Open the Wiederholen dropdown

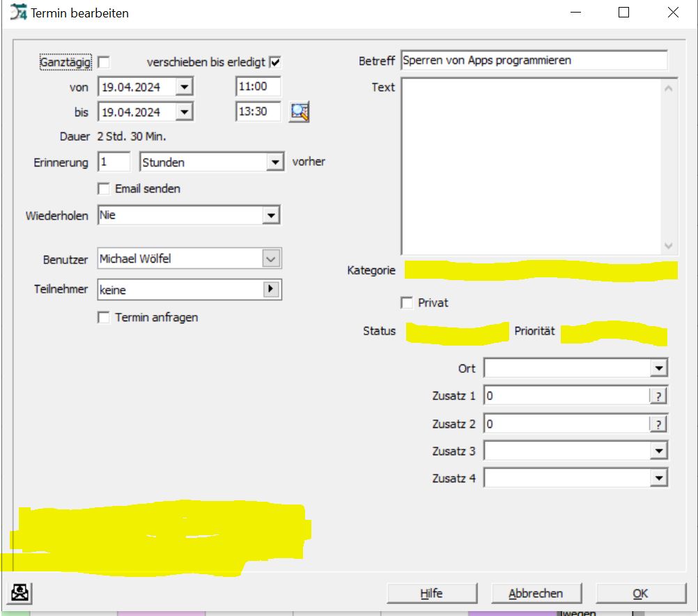click(x=271, y=215)
